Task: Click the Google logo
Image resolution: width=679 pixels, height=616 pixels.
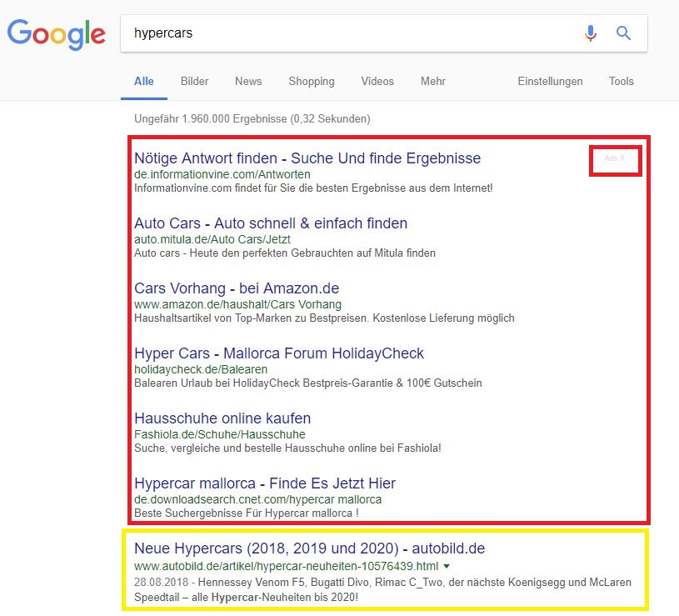Action: pyautogui.click(x=57, y=34)
